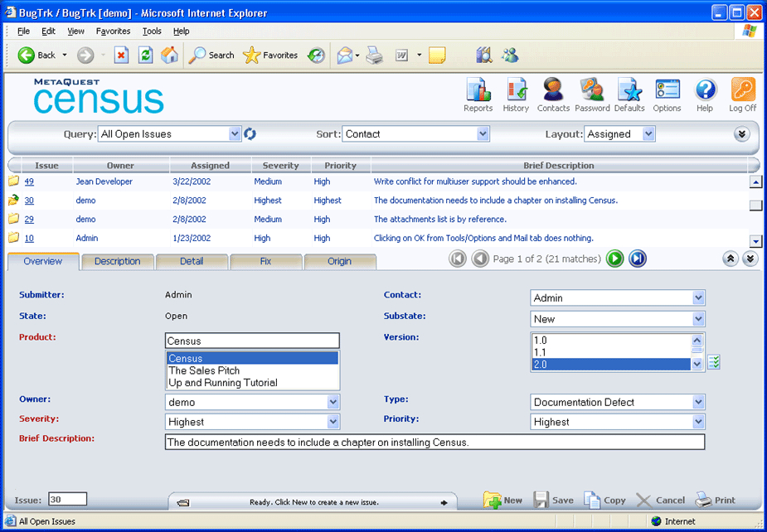767x532 pixels.
Task: Expand the Query dropdown All Open Issues
Action: click(235, 134)
